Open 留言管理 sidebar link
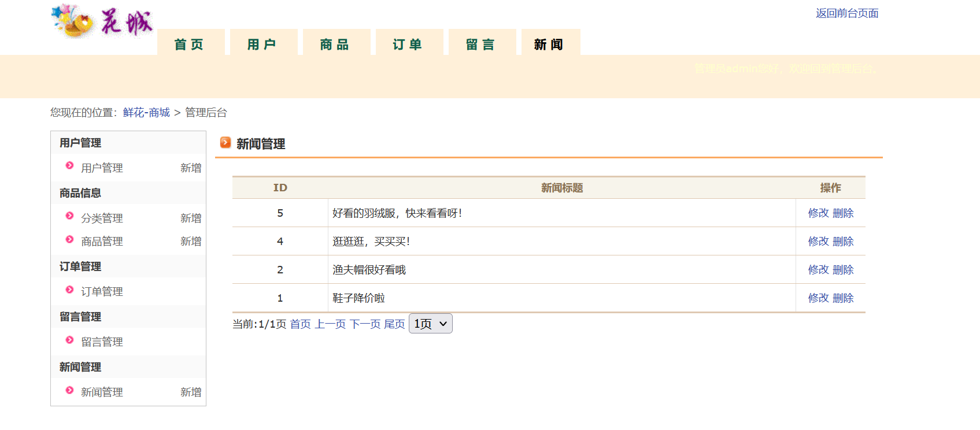This screenshot has height=430, width=980. tap(102, 342)
